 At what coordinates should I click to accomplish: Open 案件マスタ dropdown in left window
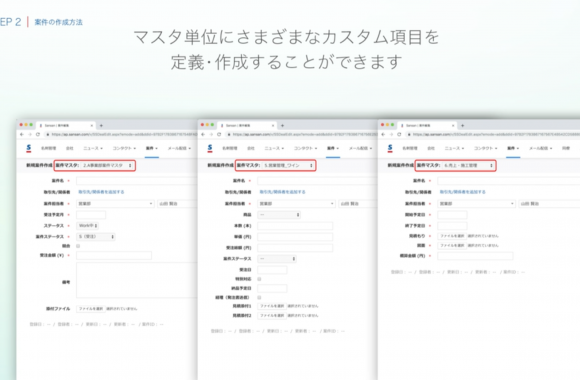click(107, 165)
